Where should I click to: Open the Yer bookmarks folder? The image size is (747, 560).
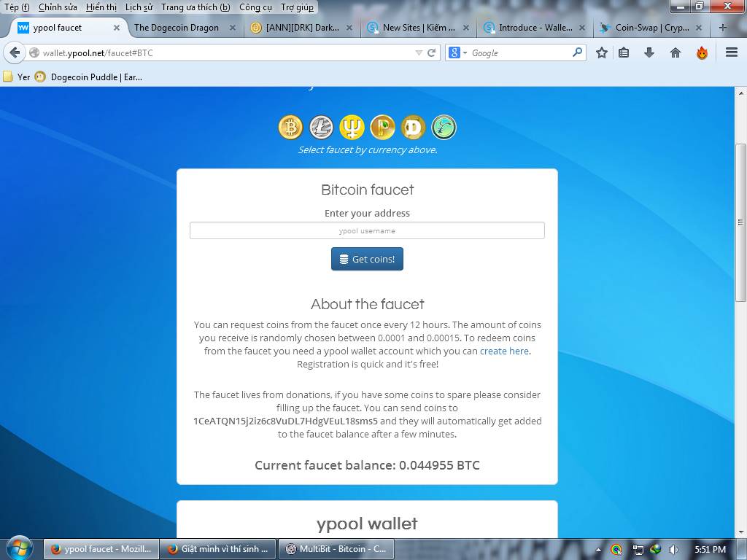click(x=17, y=77)
